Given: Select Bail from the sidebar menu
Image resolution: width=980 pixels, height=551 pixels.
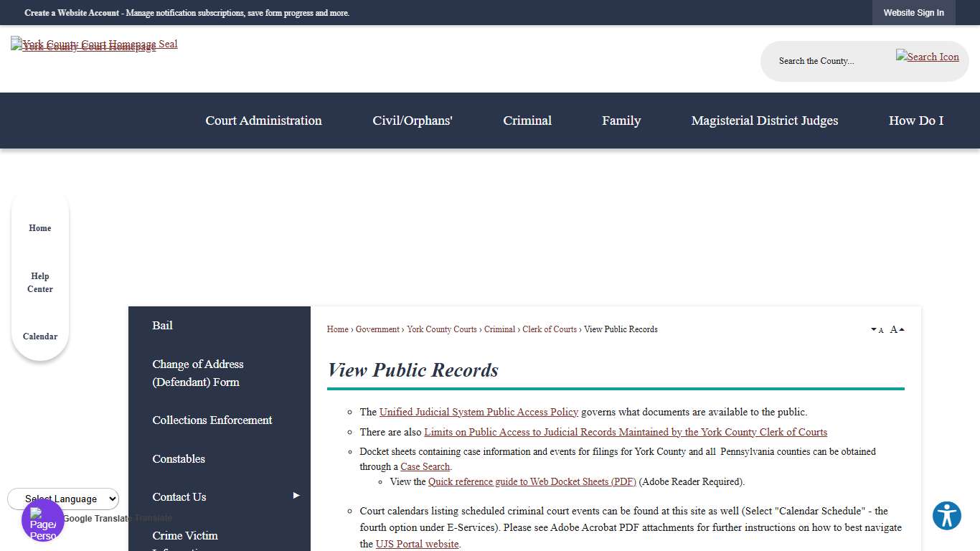Looking at the screenshot, I should tap(162, 325).
